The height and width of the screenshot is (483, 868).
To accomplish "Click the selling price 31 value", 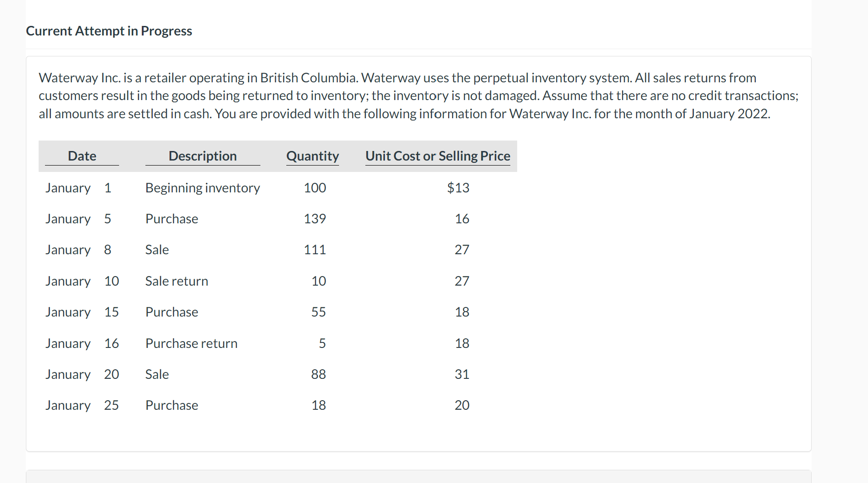I will tap(462, 374).
